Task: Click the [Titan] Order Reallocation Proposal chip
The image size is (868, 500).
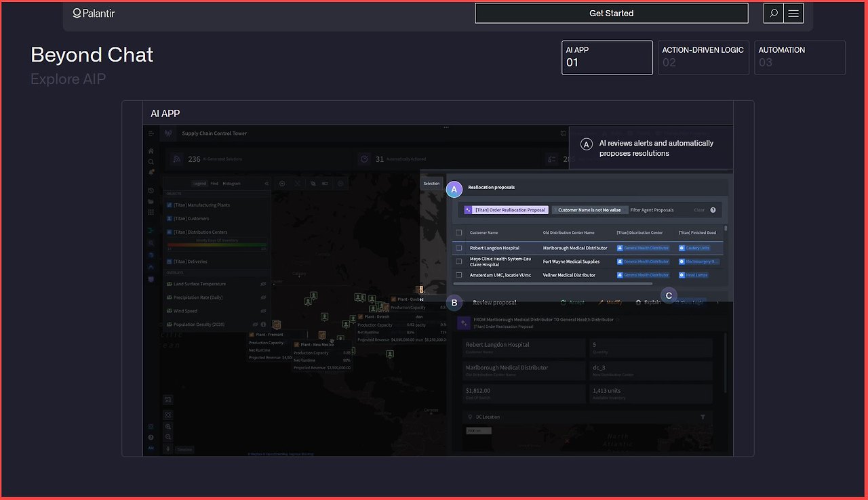Action: pyautogui.click(x=506, y=210)
